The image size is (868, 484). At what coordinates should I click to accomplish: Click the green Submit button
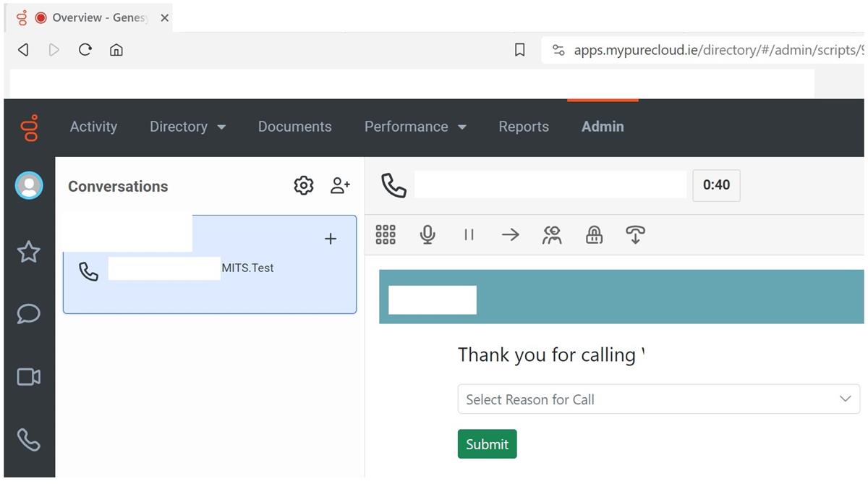click(x=487, y=444)
